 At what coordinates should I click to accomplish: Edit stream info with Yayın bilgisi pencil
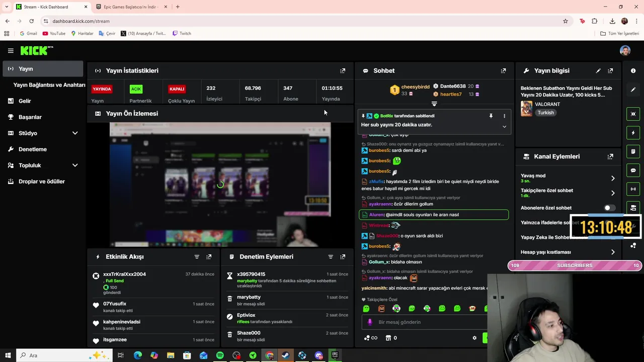(x=598, y=71)
